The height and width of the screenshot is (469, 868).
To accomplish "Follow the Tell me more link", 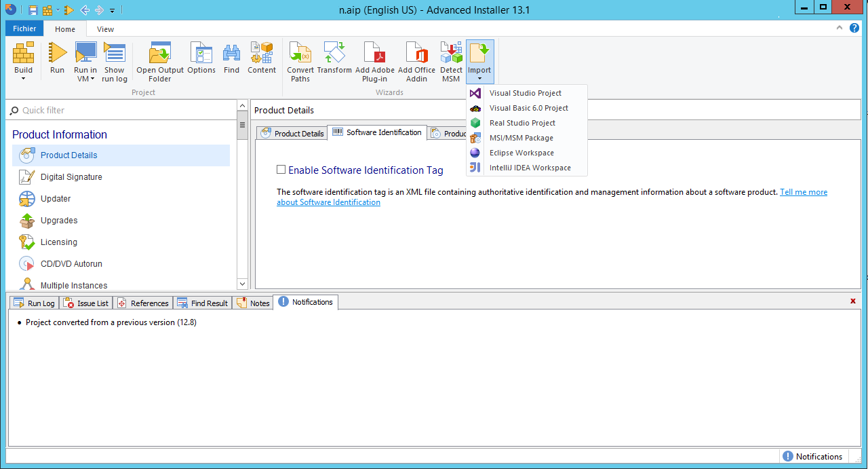I will 803,192.
